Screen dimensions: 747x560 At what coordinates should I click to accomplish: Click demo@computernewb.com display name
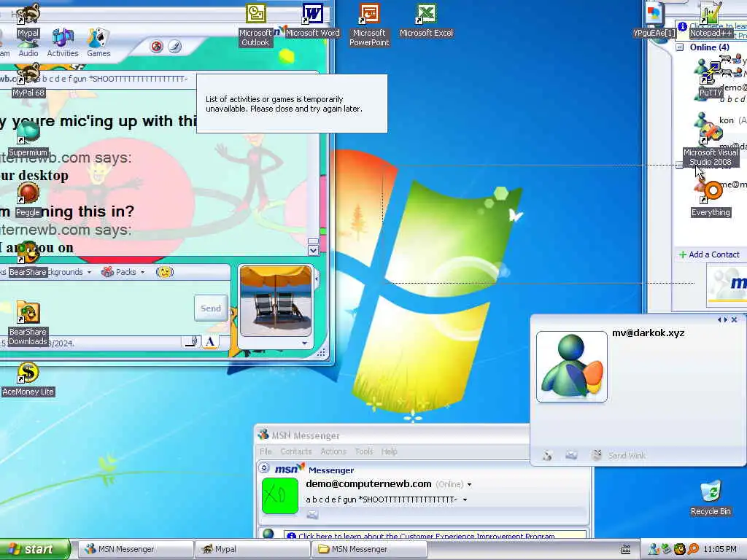click(x=368, y=484)
